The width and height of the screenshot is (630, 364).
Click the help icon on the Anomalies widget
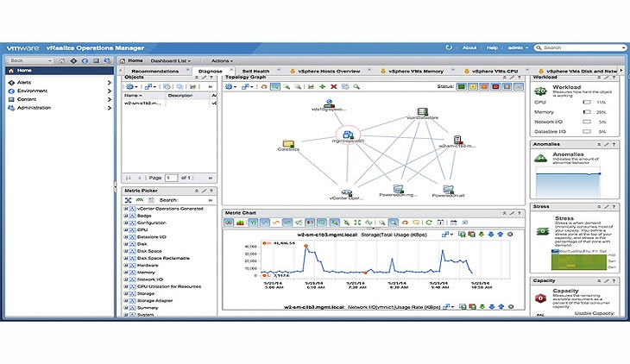coord(614,144)
